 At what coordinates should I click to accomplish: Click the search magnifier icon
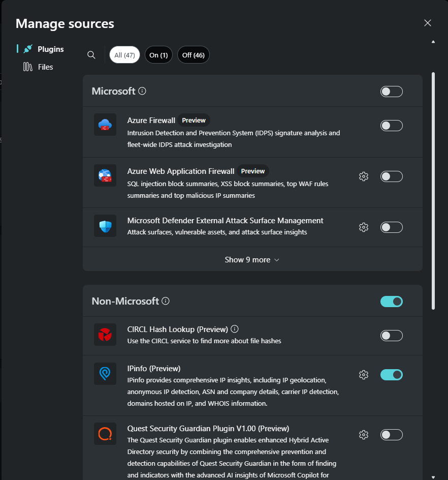(x=91, y=55)
